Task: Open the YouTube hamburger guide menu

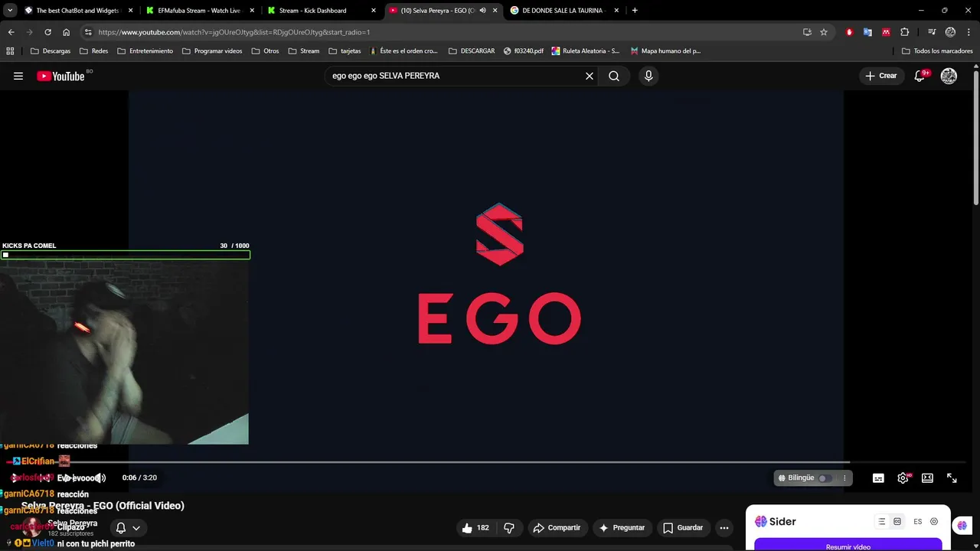Action: point(18,76)
